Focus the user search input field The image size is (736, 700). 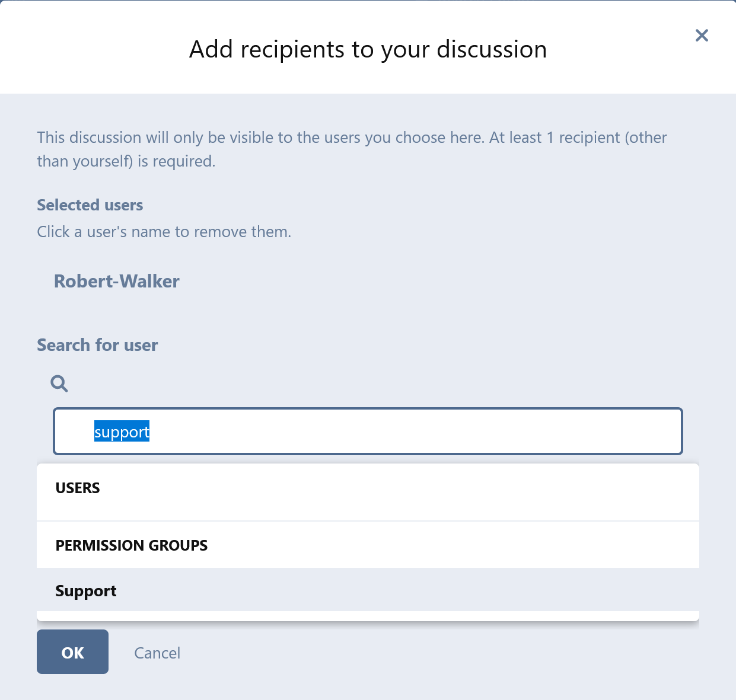click(368, 431)
